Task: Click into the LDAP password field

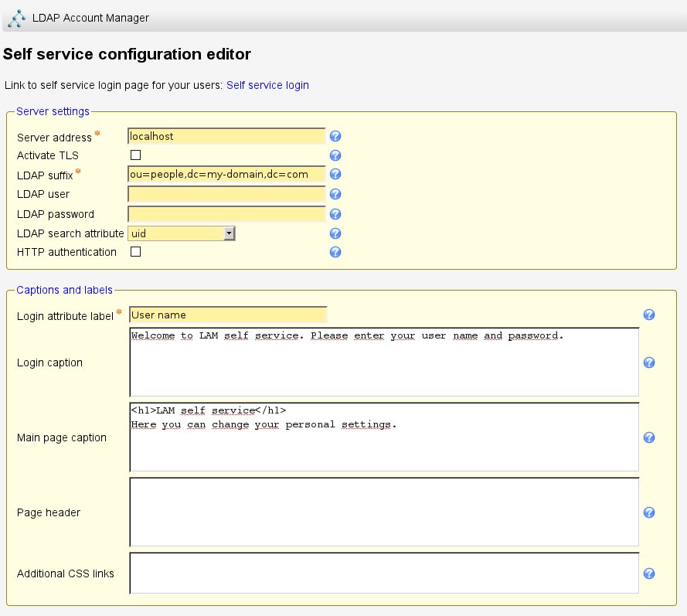Action: [x=226, y=214]
